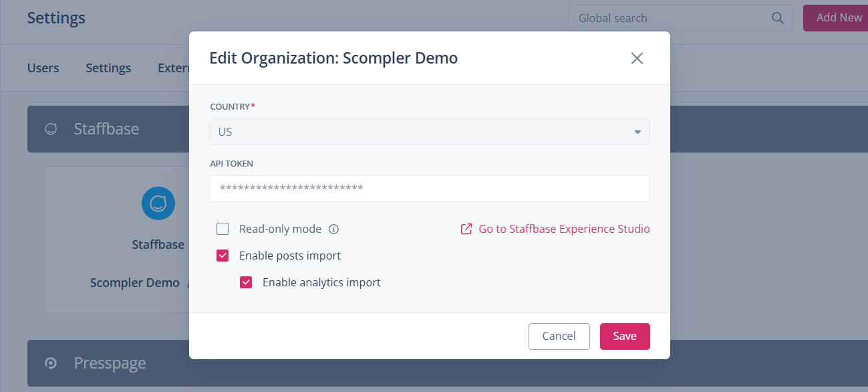This screenshot has width=868, height=392.
Task: Click the info icon beside Read-only mode
Action: pyautogui.click(x=334, y=229)
